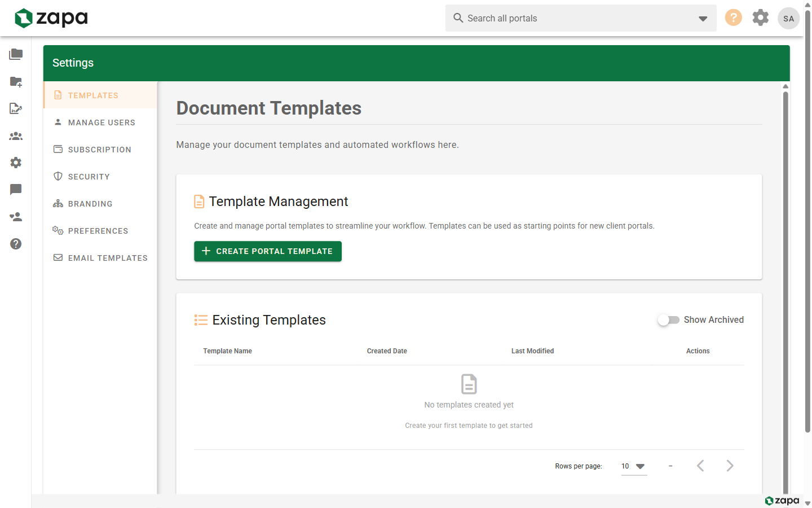
Task: Click the page scrollbar down arrow
Action: [x=807, y=503]
